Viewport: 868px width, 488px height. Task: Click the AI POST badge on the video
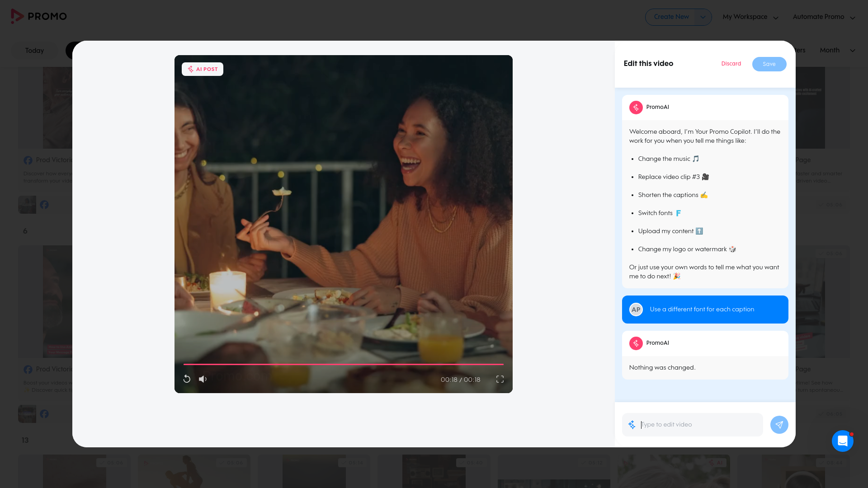click(203, 69)
